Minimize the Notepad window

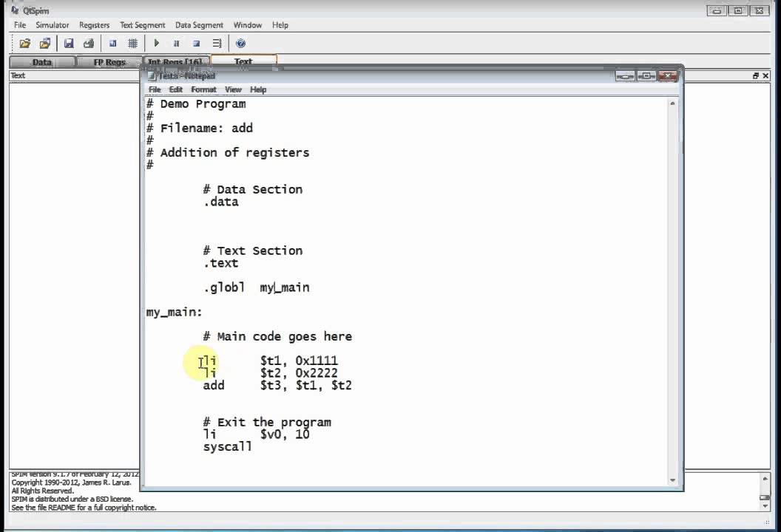625,75
